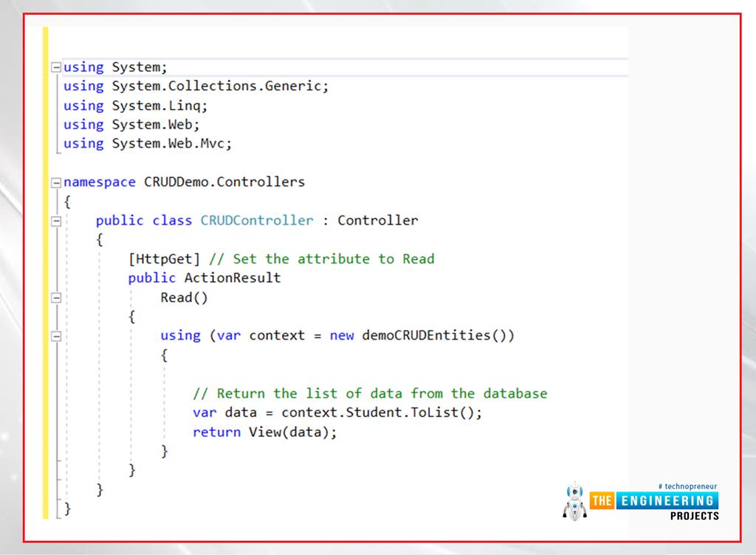
Task: Collapse the CRUDController class region
Action: coord(55,220)
